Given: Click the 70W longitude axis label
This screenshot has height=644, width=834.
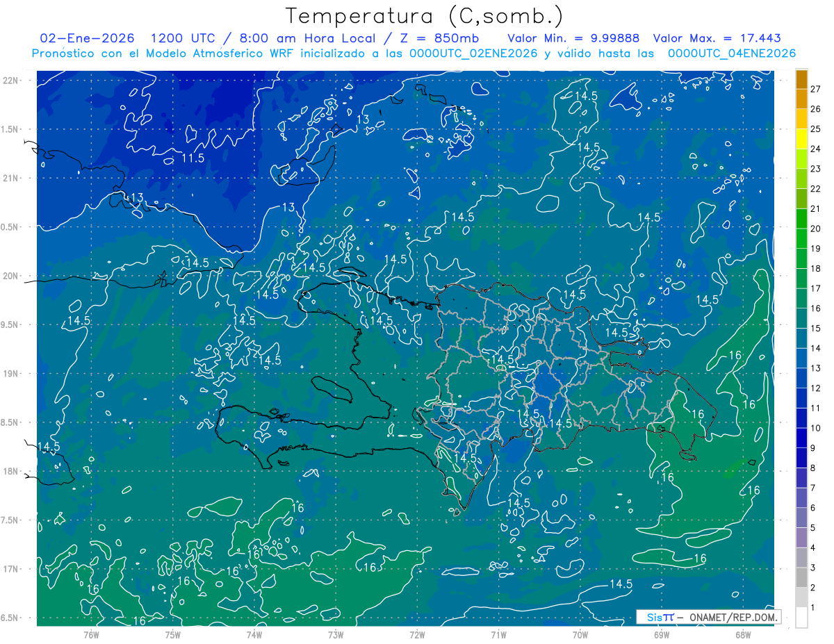Looking at the screenshot, I should (x=580, y=634).
